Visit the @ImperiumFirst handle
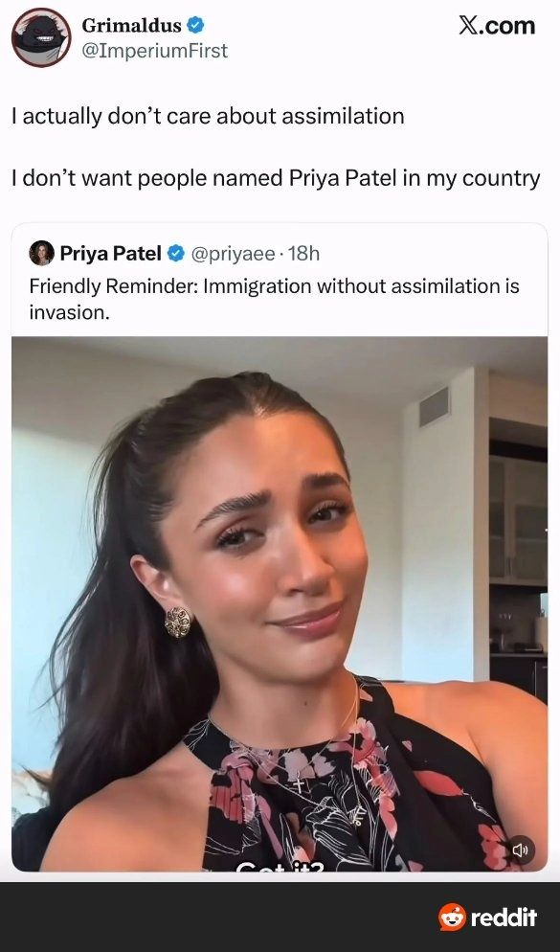The height and width of the screenshot is (952, 560). [155, 51]
